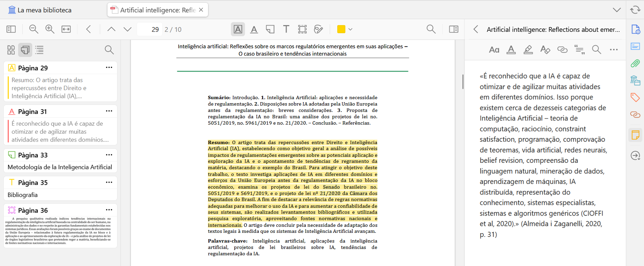Select the Highlight text tool
Screen dimensions: 644x266
click(x=238, y=29)
